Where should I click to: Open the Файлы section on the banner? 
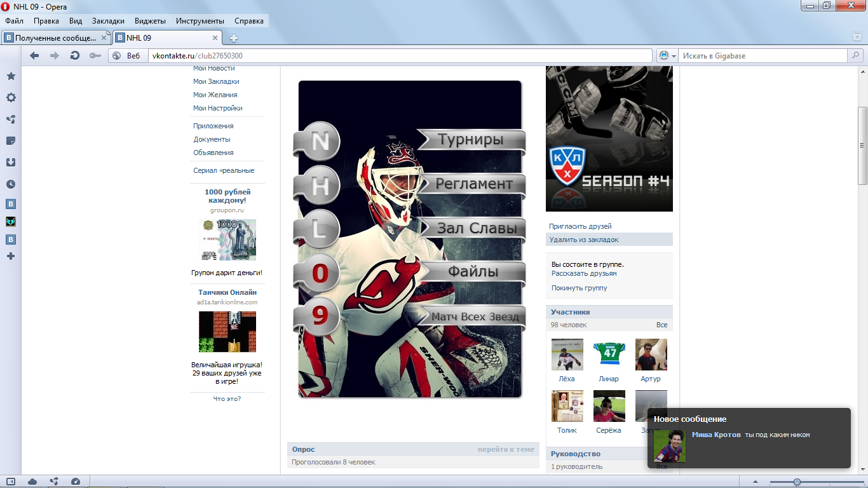pyautogui.click(x=473, y=272)
